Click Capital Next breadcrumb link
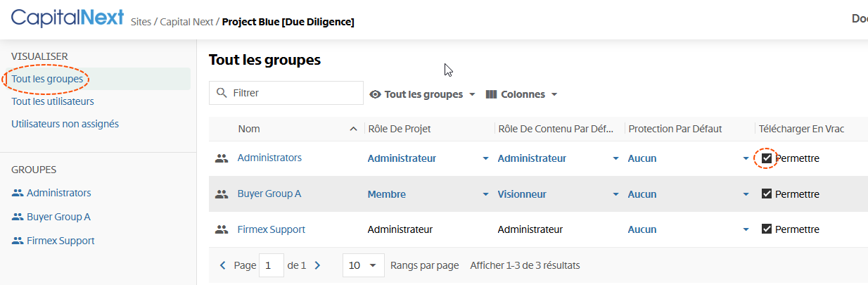Viewport: 868px width, 285px height. pos(186,22)
